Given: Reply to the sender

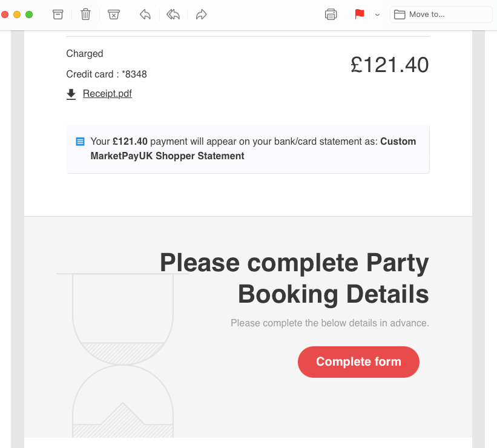Looking at the screenshot, I should [x=145, y=15].
